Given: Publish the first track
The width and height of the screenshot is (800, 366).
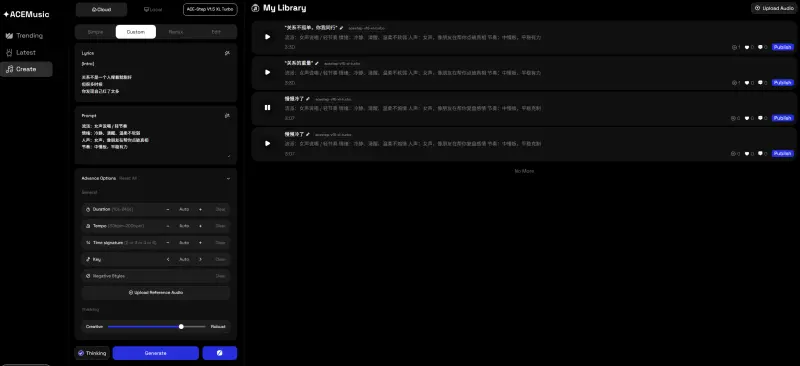Looking at the screenshot, I should [783, 47].
